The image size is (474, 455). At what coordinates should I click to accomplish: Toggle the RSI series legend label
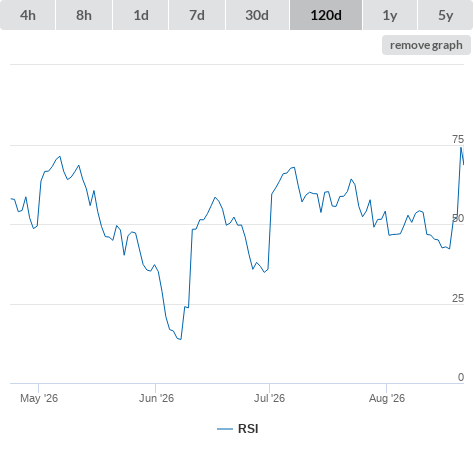[x=248, y=429]
